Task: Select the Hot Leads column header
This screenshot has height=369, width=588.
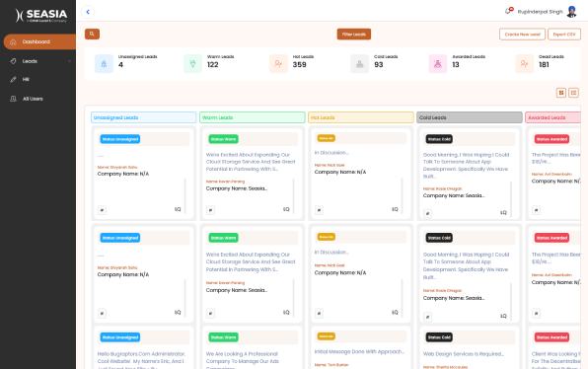Action: click(361, 117)
